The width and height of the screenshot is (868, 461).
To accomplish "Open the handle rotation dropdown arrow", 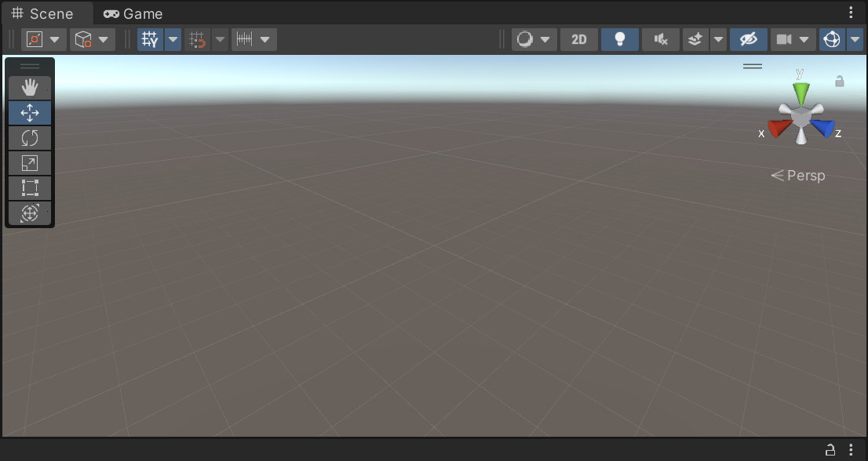I will click(x=104, y=39).
